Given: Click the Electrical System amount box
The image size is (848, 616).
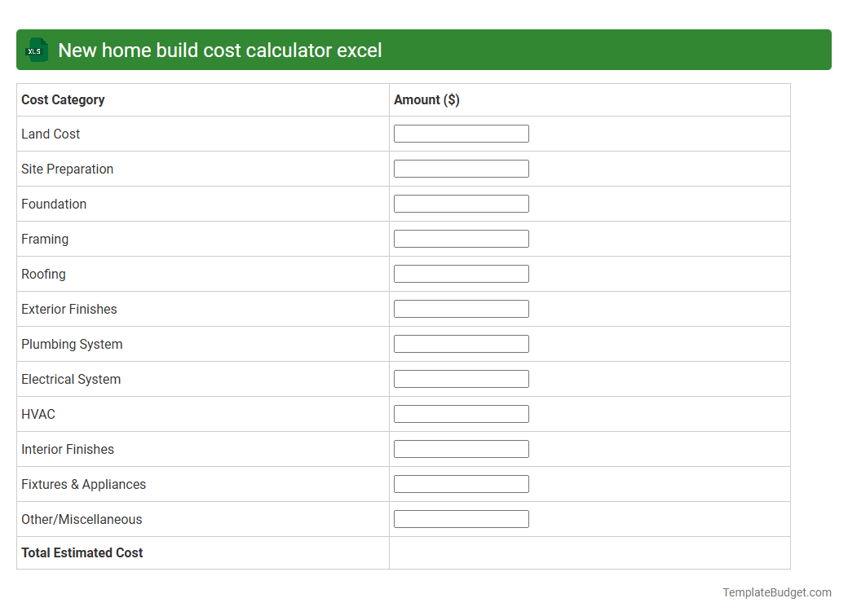Looking at the screenshot, I should click(x=461, y=378).
